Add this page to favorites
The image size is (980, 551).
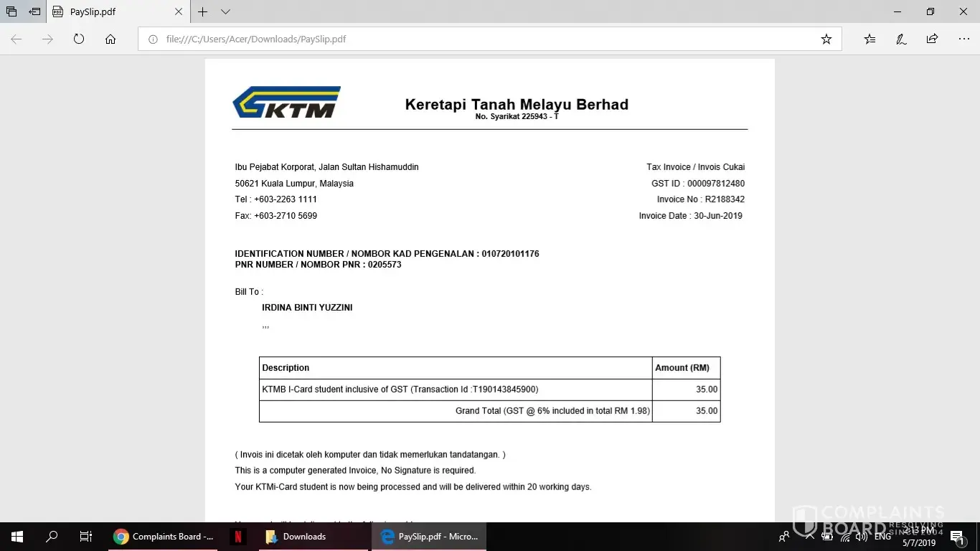(x=826, y=39)
